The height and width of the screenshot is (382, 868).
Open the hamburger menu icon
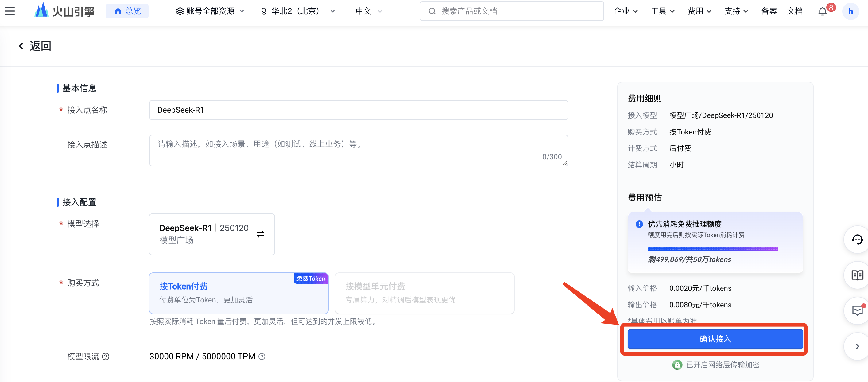coord(10,11)
